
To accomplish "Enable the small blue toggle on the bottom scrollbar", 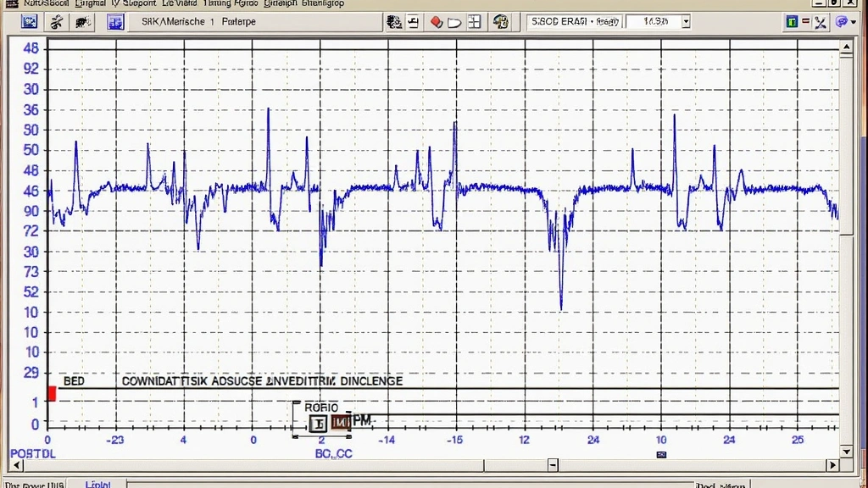I will [660, 455].
